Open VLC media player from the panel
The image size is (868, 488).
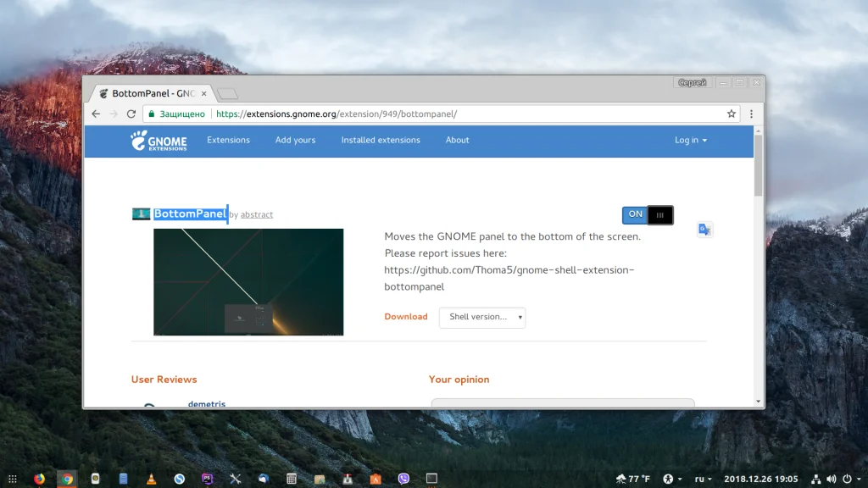[x=151, y=479]
